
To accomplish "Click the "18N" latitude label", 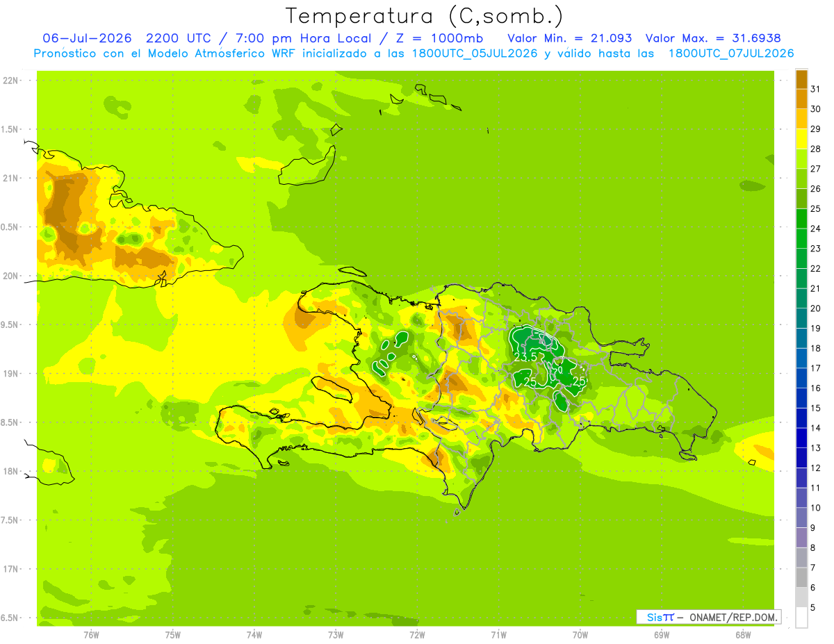I will click(10, 471).
